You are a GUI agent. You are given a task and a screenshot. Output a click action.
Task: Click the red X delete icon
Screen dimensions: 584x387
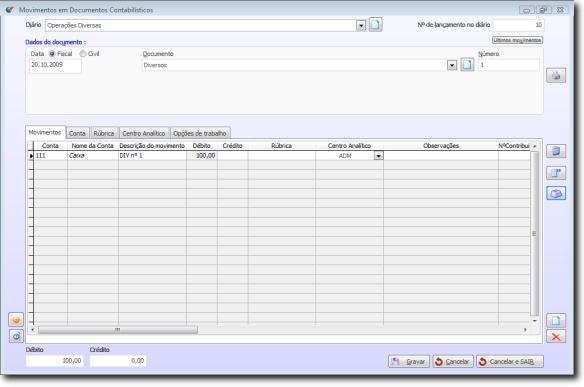point(556,336)
